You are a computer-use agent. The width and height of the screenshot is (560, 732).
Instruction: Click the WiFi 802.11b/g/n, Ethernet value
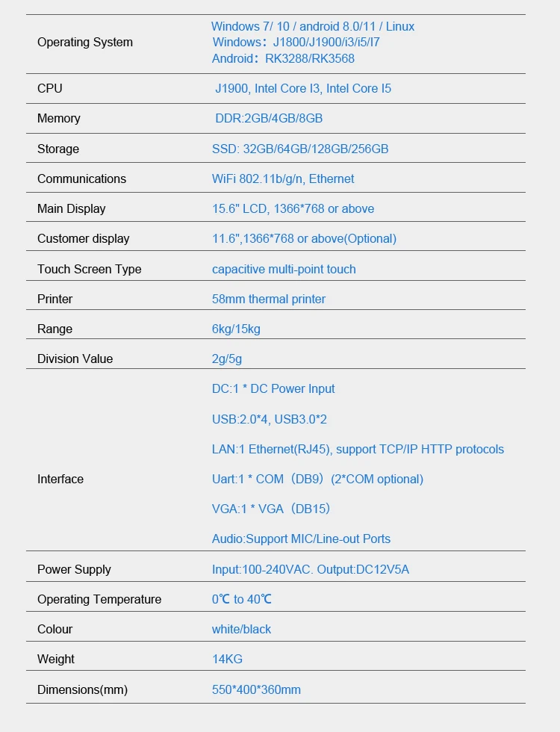point(283,179)
